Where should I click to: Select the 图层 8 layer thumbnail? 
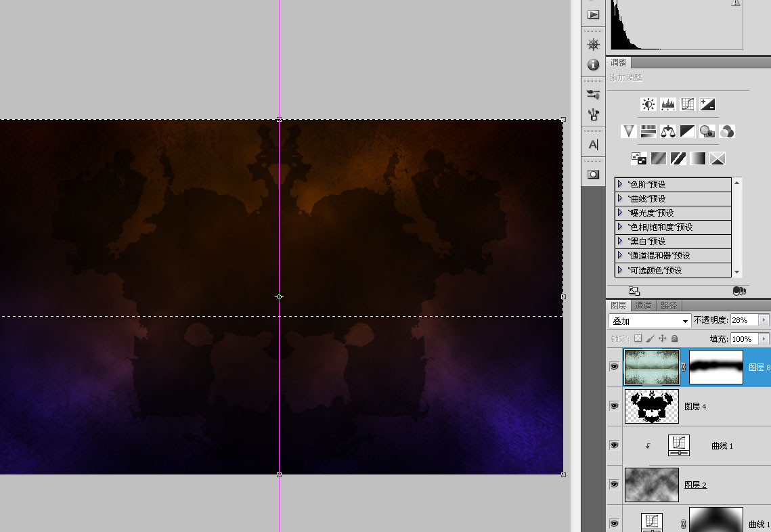651,367
